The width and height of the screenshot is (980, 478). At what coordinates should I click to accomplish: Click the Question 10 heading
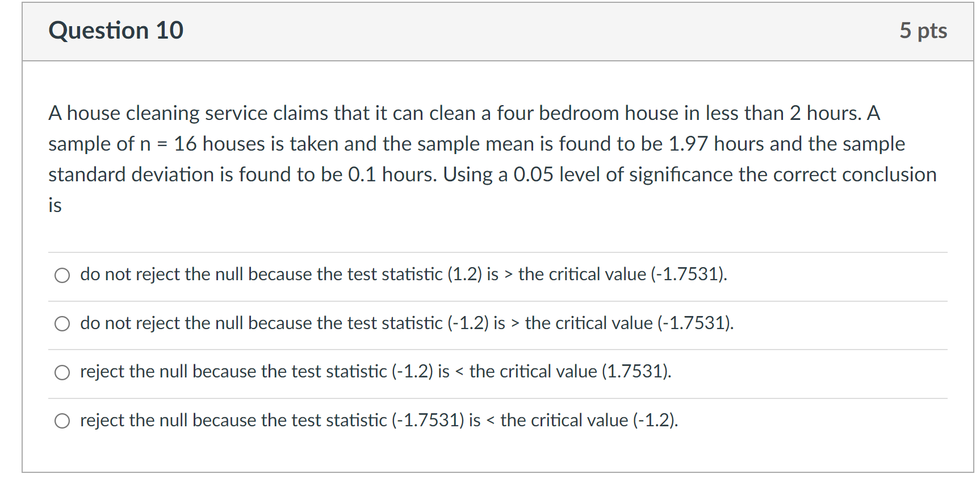click(x=116, y=31)
